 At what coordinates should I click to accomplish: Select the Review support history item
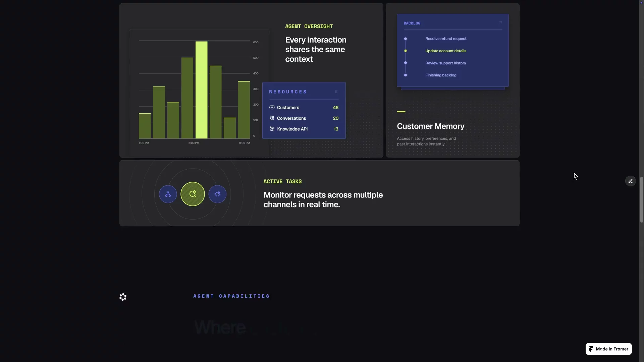tap(445, 63)
